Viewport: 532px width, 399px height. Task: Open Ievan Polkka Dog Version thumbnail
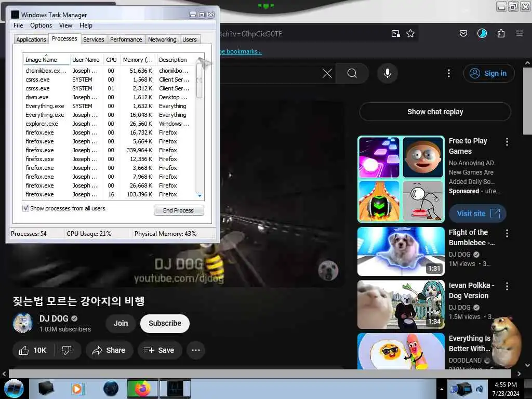401,304
